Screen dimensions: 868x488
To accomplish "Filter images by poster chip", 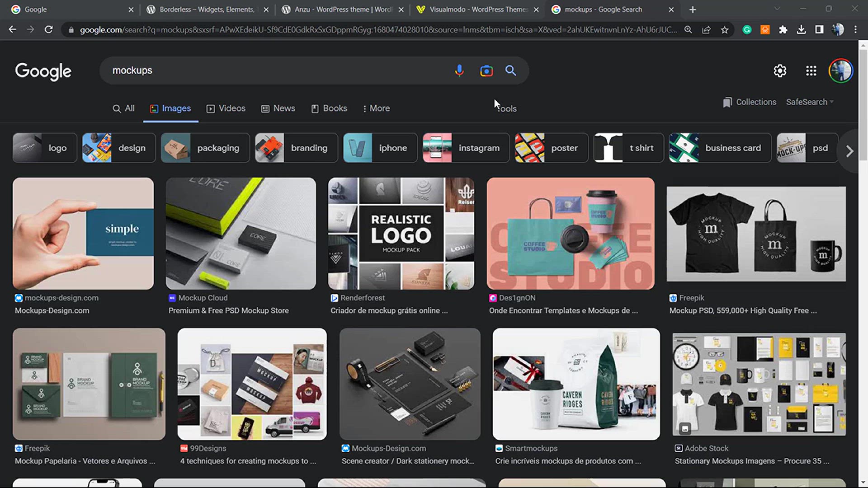I will click(x=552, y=148).
